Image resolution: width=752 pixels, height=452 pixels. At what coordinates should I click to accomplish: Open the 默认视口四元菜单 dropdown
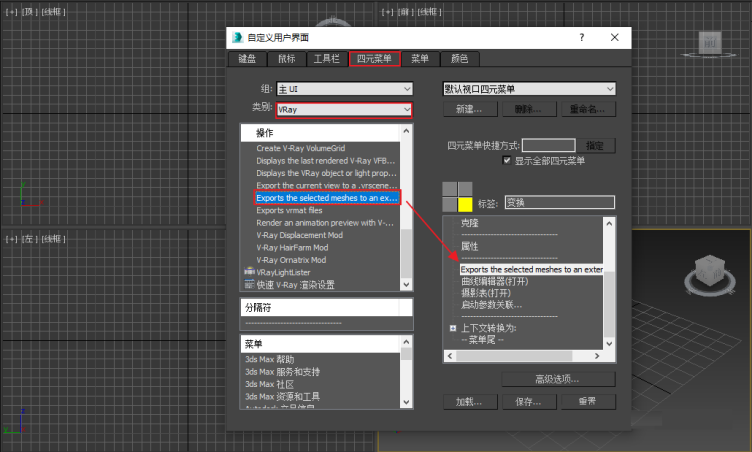(x=529, y=89)
